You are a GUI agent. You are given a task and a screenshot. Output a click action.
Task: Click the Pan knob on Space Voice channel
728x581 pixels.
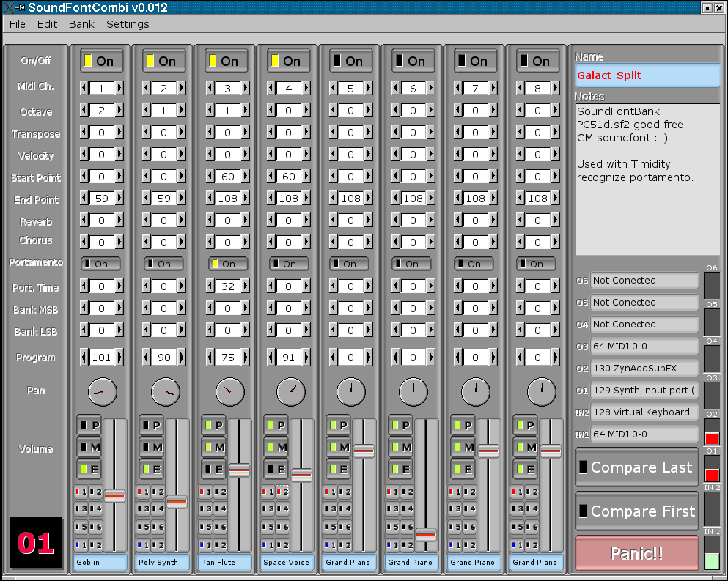click(291, 392)
